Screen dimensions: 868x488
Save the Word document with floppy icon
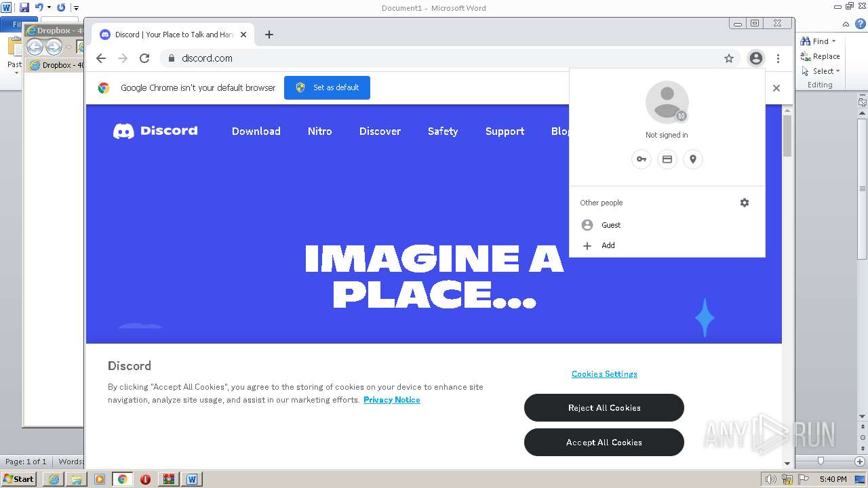24,7
